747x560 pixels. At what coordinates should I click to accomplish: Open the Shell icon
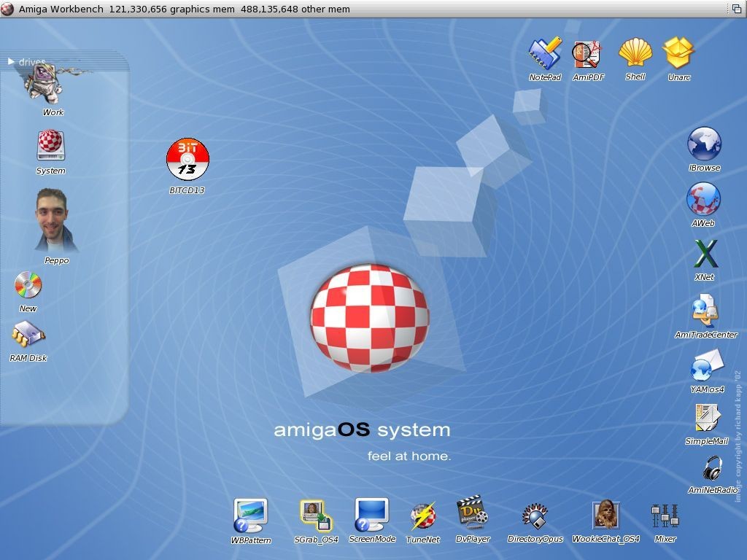tap(635, 53)
